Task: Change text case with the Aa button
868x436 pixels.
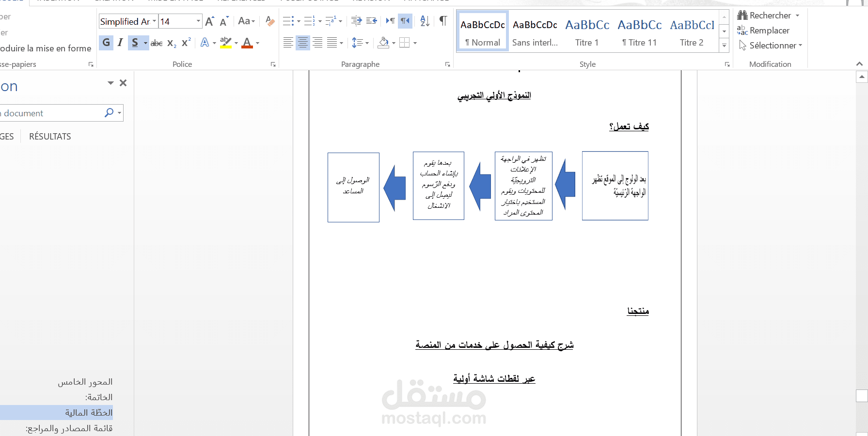Action: click(246, 21)
